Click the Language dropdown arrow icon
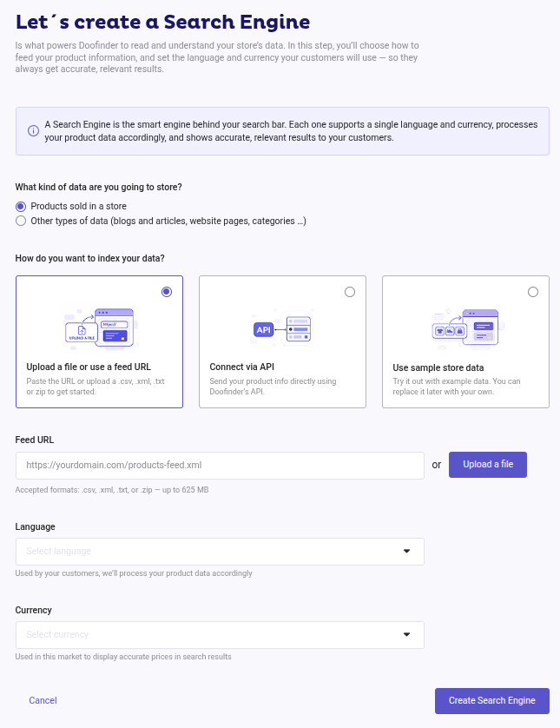This screenshot has width=560, height=728. 406,552
